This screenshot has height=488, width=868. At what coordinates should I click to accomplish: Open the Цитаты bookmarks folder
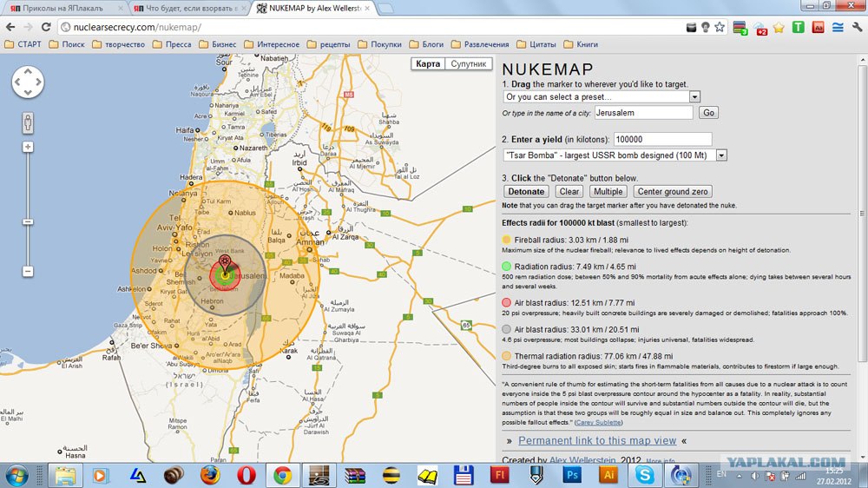coord(536,44)
